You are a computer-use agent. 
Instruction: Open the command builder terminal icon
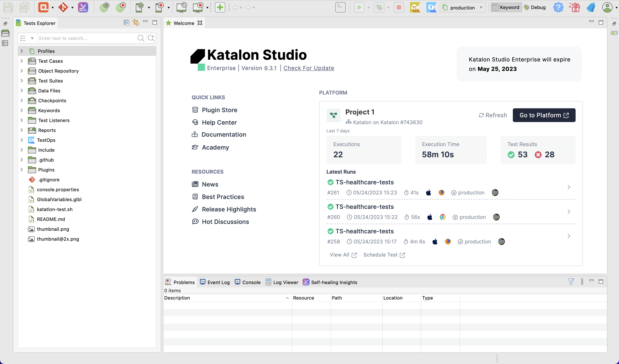[340, 7]
